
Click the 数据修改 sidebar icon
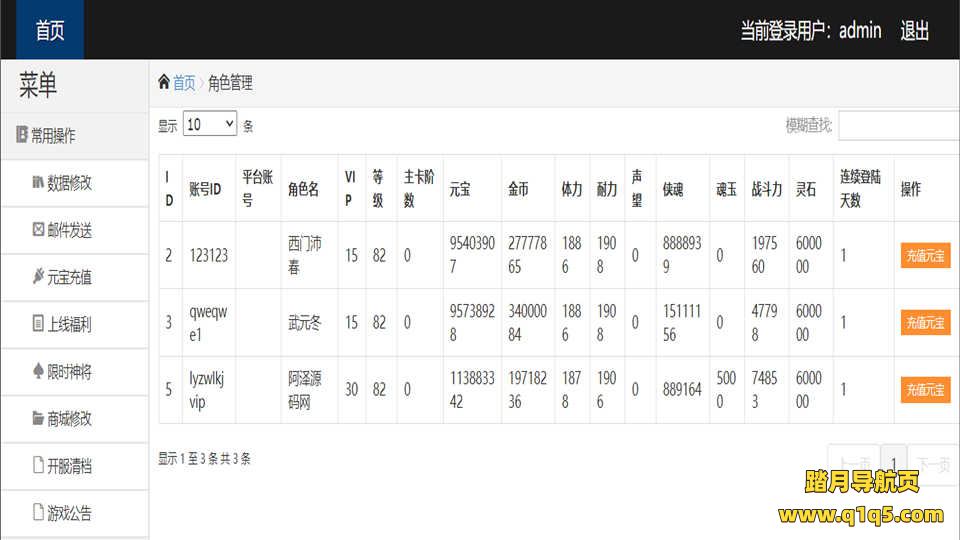coord(38,183)
